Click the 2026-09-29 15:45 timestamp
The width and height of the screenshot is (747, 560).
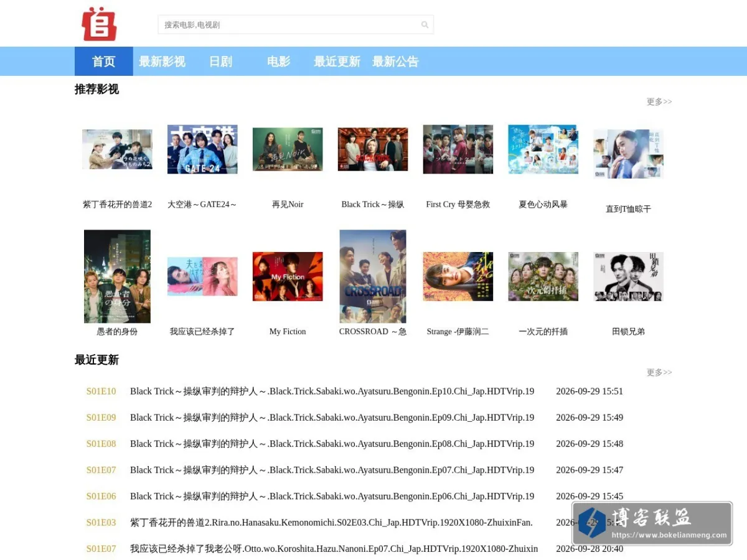point(590,496)
